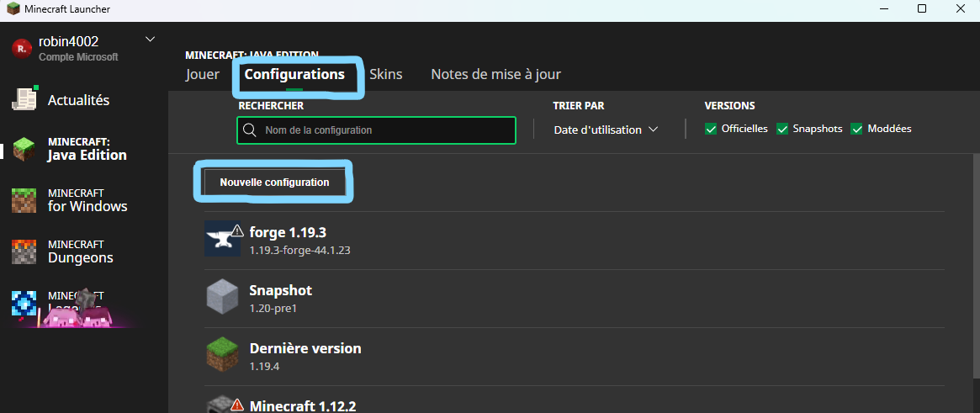This screenshot has width=980, height=413.
Task: Click warning triangle on forge 1.19.3
Action: pos(237,230)
